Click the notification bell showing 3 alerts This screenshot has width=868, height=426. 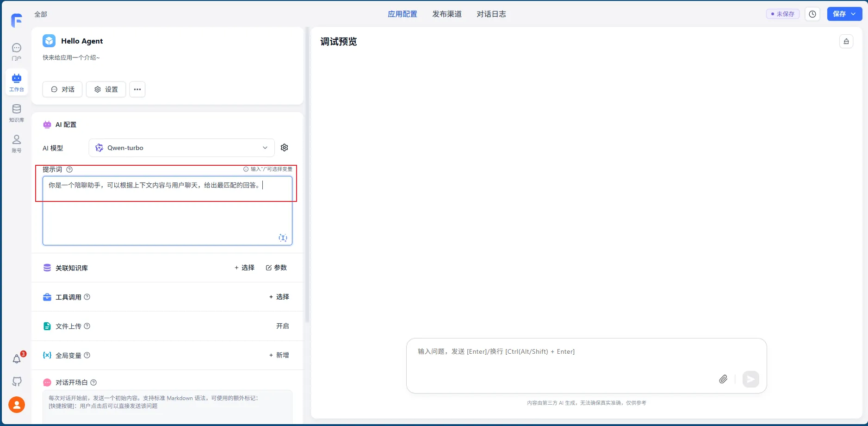[x=16, y=359]
